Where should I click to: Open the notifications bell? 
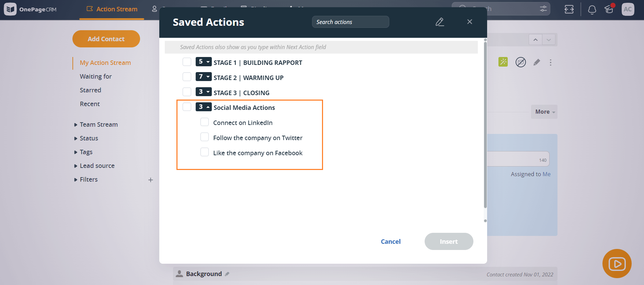point(591,9)
